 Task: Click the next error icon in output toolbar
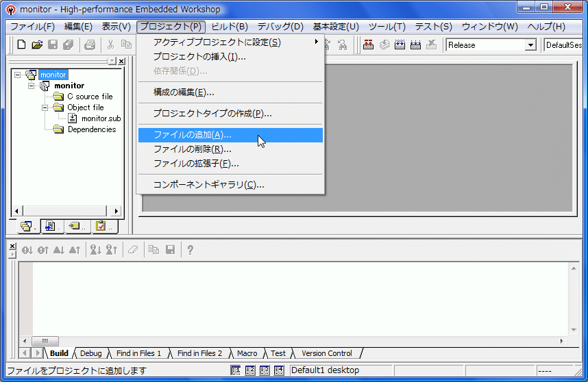27,250
